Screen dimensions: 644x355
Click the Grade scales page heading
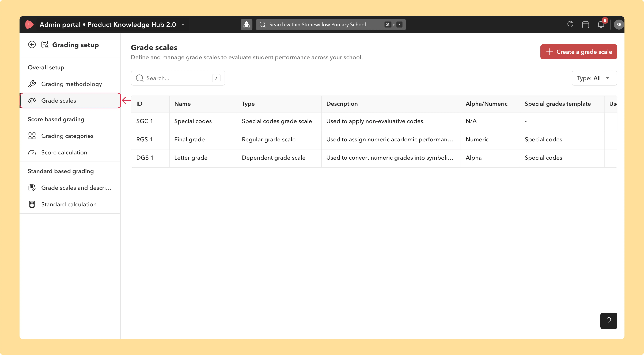coord(154,47)
